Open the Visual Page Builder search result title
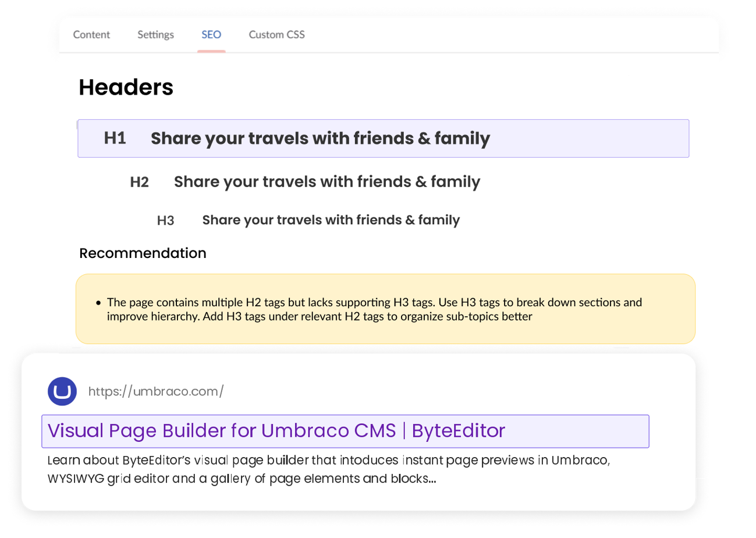Screen dimensions: 756x538 point(276,431)
